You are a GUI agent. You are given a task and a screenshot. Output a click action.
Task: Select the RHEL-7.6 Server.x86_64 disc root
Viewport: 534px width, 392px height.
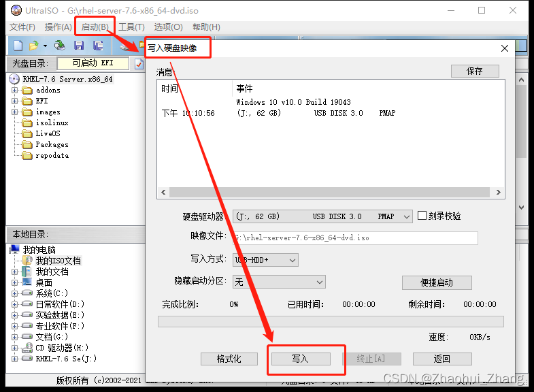(x=67, y=79)
